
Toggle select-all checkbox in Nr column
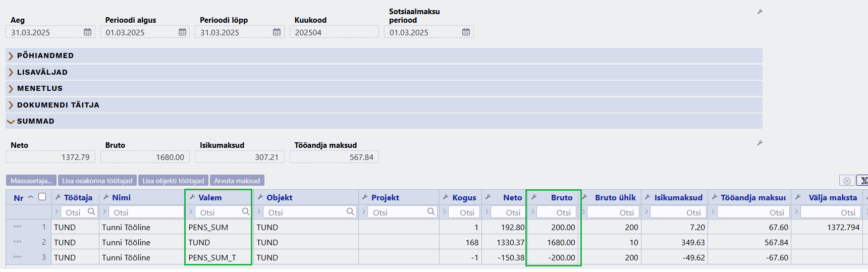(x=42, y=197)
